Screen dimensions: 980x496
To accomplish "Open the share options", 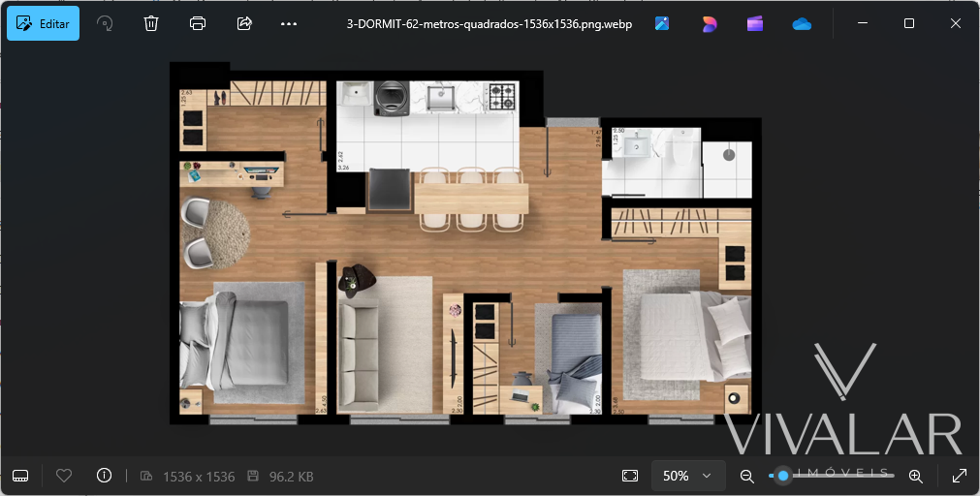I will click(244, 23).
